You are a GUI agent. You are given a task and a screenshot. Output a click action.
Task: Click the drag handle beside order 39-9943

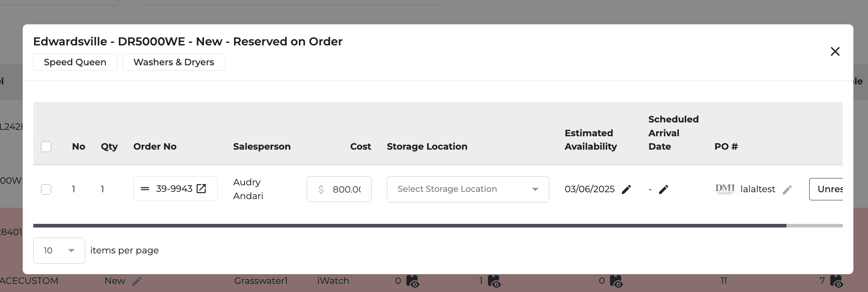[145, 189]
